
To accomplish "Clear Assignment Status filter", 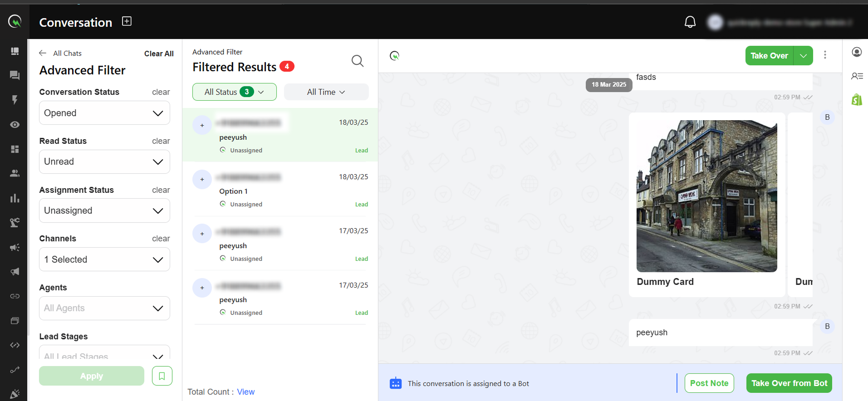I will (x=161, y=190).
